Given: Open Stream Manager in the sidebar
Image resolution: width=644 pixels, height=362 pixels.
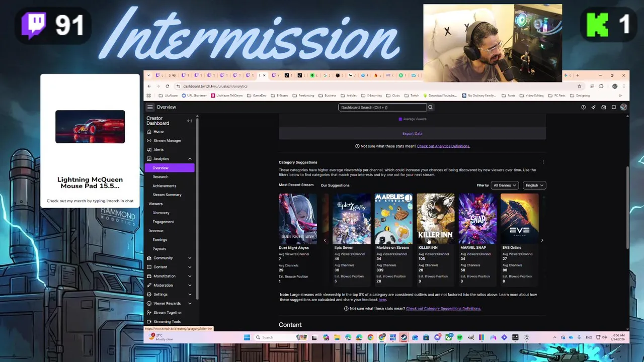Looking at the screenshot, I should [167, 141].
